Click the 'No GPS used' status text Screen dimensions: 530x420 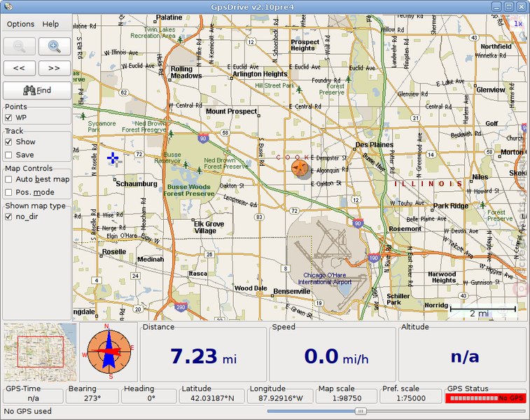[x=28, y=411]
